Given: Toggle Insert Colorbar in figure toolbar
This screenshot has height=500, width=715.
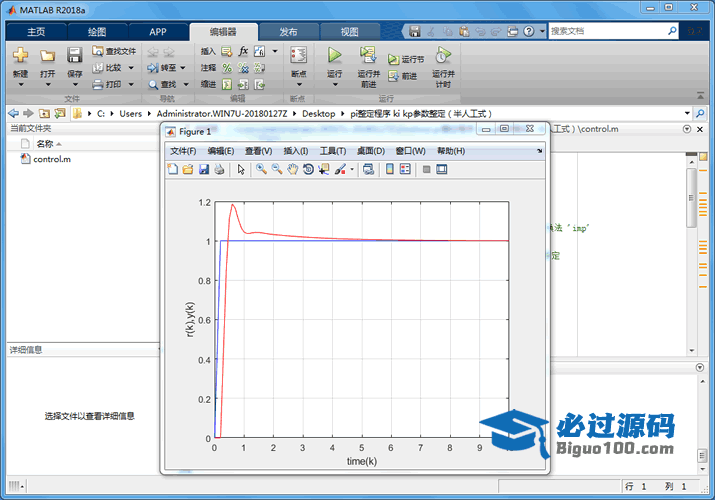Looking at the screenshot, I should (390, 170).
